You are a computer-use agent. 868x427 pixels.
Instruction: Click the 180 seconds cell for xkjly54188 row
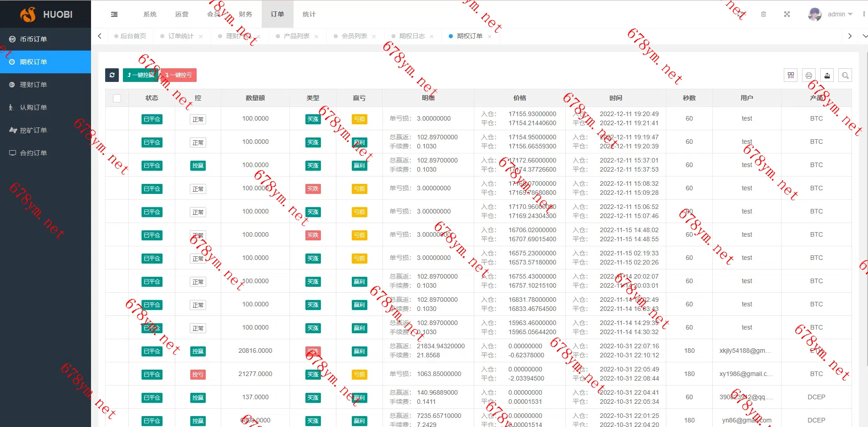point(689,351)
